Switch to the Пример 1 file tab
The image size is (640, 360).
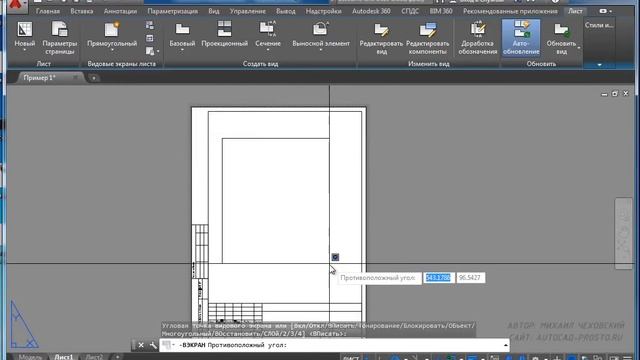pyautogui.click(x=40, y=77)
